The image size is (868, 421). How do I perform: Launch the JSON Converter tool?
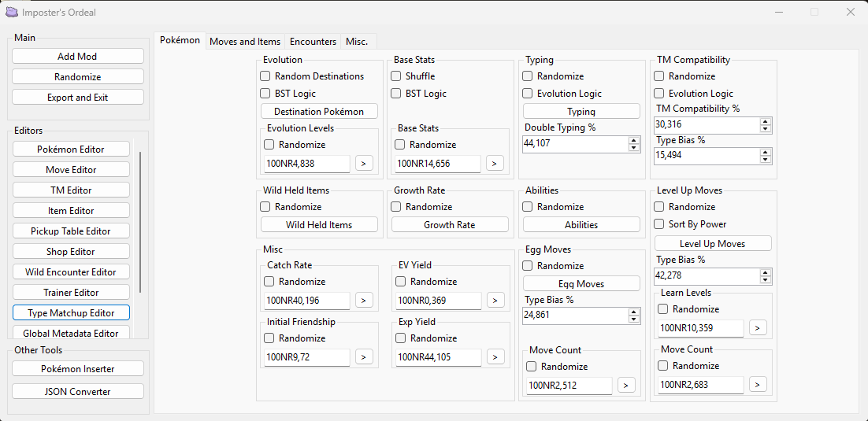[77, 392]
